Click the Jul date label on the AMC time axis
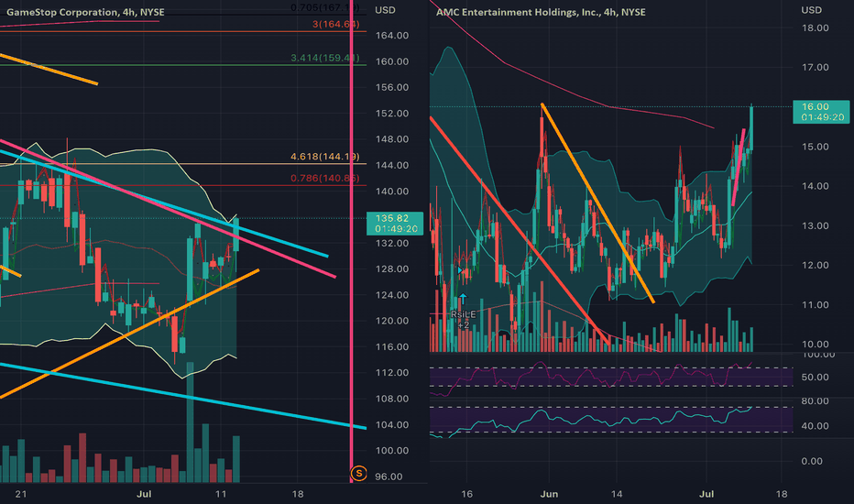The width and height of the screenshot is (854, 504). [x=706, y=494]
